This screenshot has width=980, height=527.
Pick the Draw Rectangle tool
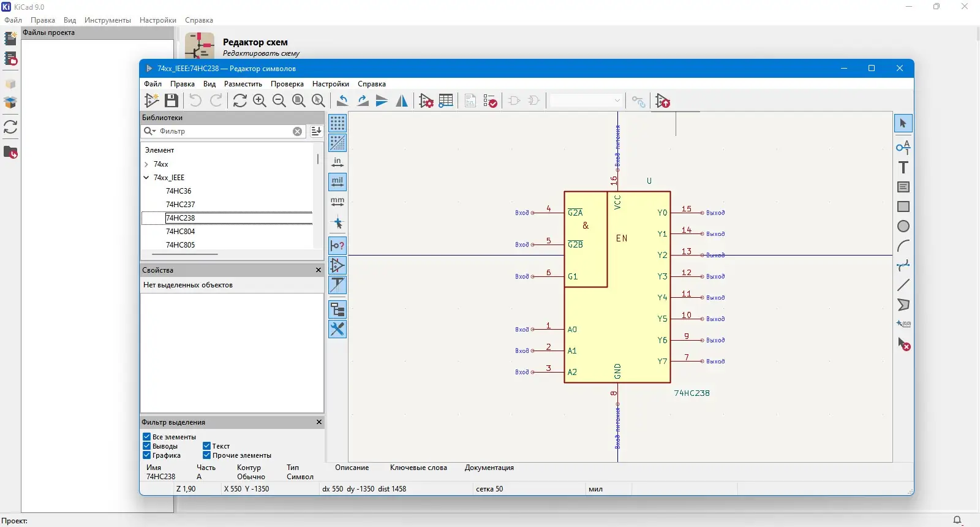coord(903,207)
